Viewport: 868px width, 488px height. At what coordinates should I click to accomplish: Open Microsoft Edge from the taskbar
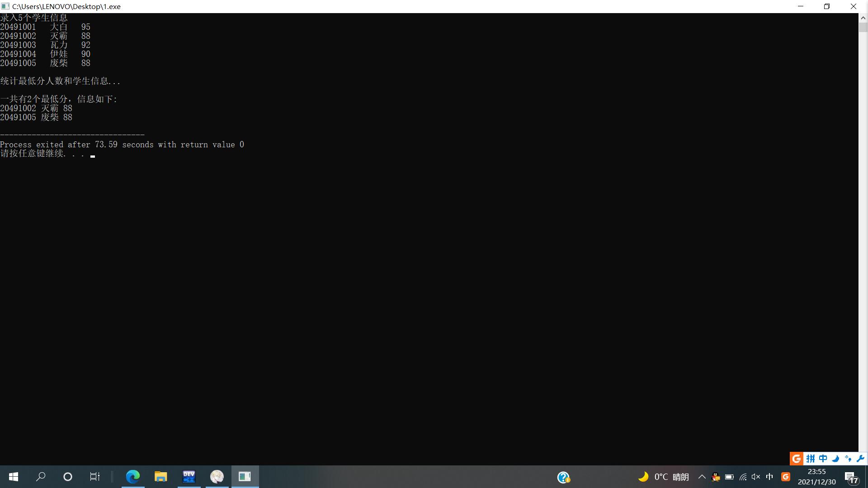coord(132,477)
